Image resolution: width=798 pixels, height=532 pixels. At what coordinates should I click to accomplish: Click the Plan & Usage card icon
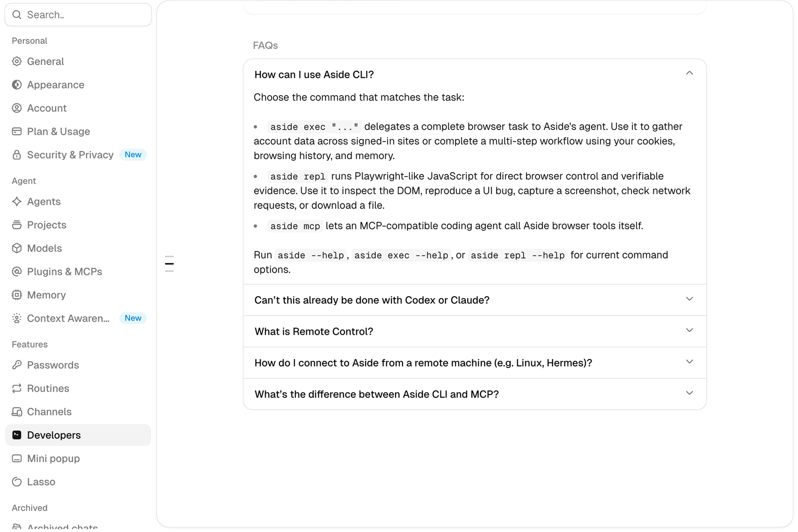17,132
